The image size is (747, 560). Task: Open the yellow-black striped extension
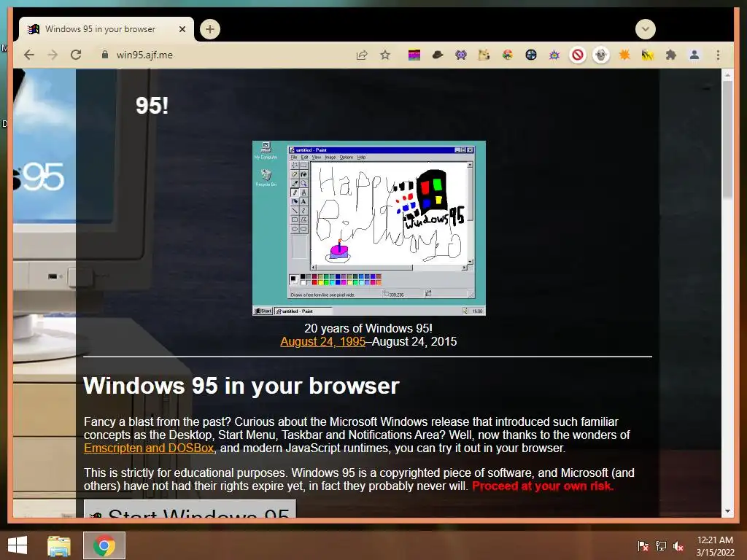(x=648, y=55)
